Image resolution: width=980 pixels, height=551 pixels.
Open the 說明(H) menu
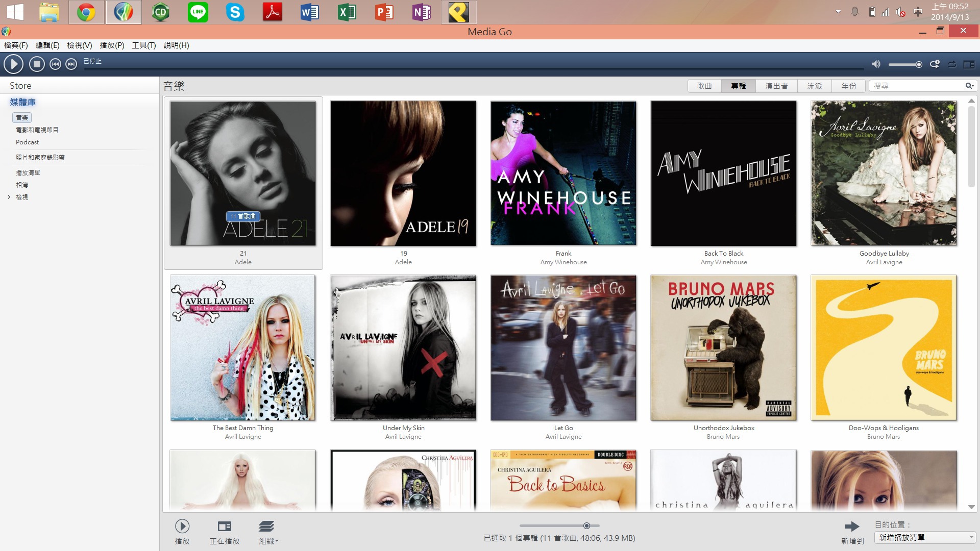click(x=176, y=45)
